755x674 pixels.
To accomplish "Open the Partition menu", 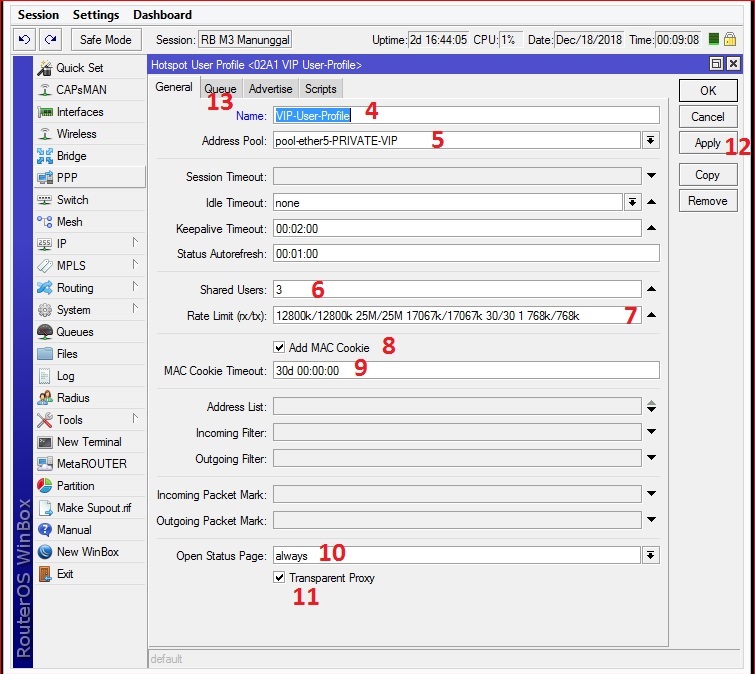I will [90, 486].
